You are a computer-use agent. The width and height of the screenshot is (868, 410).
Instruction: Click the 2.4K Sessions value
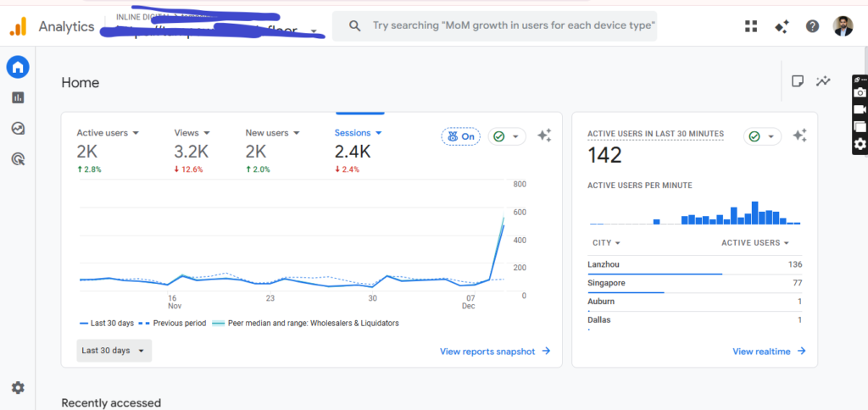pyautogui.click(x=353, y=152)
